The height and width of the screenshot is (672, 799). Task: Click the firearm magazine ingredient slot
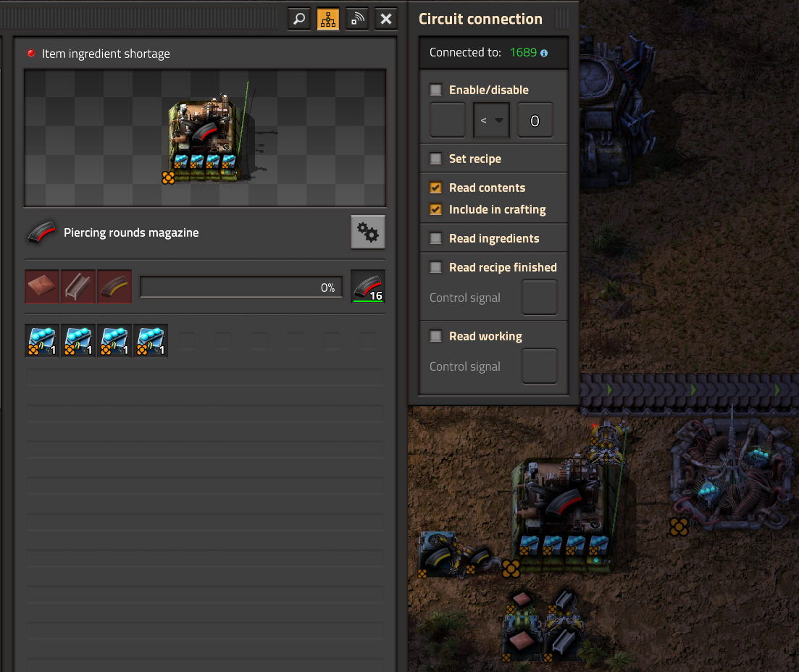[x=114, y=287]
